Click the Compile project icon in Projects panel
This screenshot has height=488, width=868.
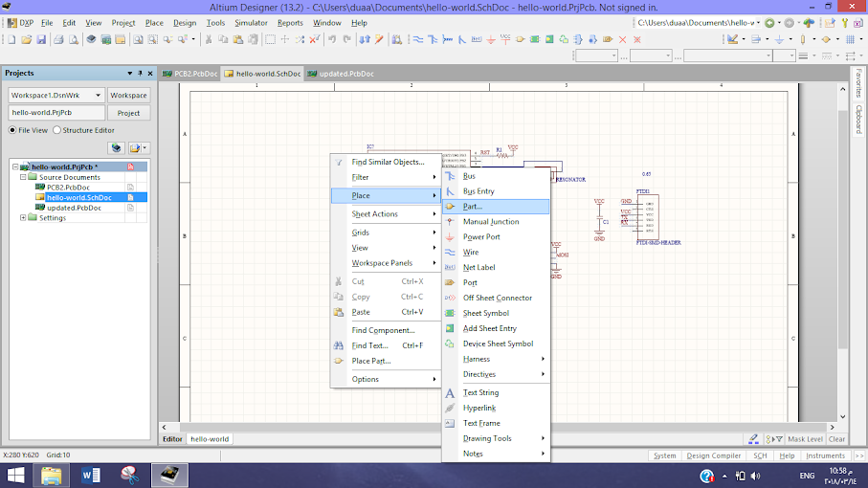click(x=116, y=147)
